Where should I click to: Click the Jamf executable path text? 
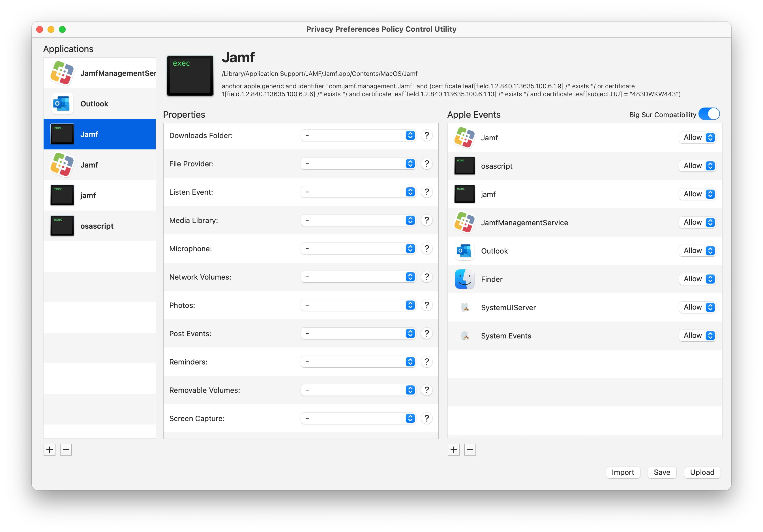coord(319,74)
